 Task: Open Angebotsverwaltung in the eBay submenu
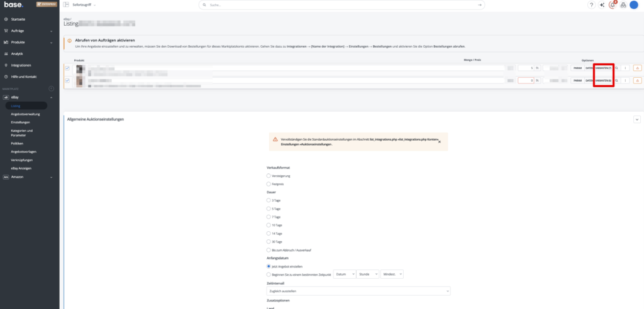[25, 114]
